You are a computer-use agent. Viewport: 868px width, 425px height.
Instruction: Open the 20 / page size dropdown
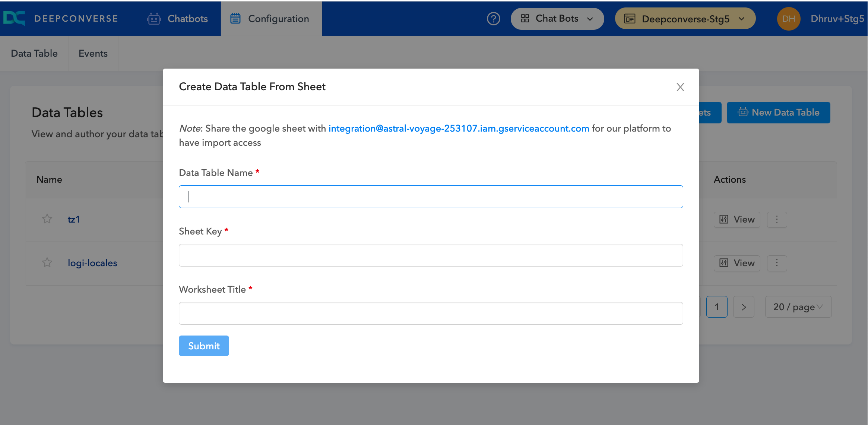[x=798, y=307]
